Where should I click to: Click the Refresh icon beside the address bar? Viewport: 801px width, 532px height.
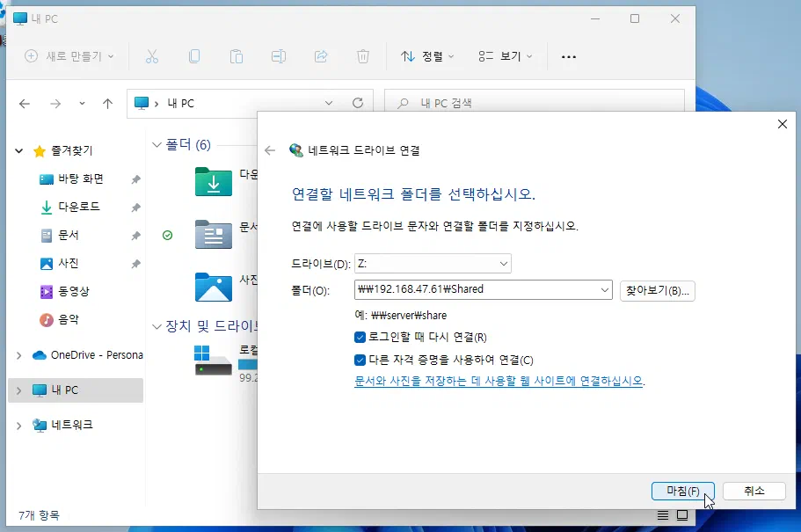tap(358, 103)
